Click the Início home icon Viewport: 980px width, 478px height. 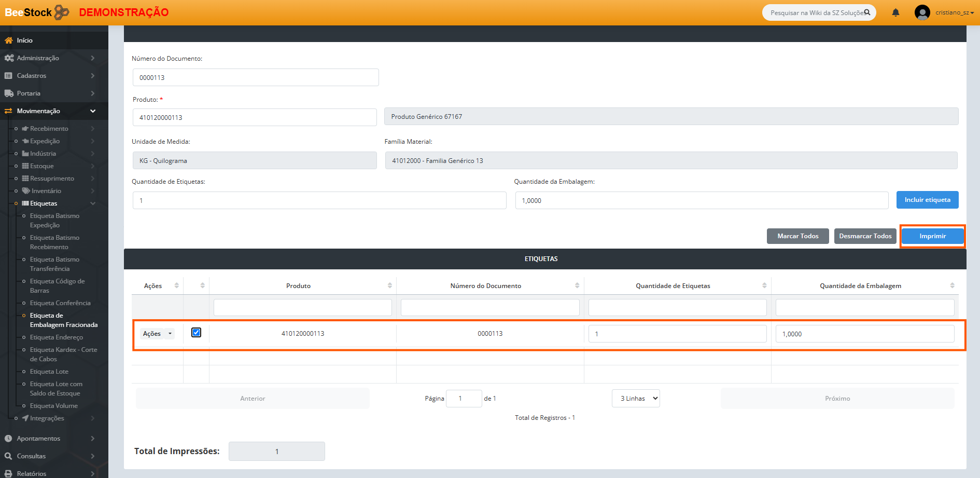8,40
